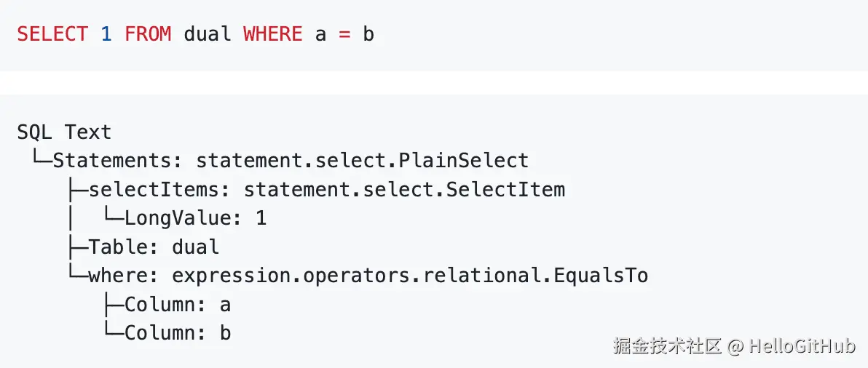Click the literal 1 after SELECT
This screenshot has height=368, width=868.
click(106, 34)
